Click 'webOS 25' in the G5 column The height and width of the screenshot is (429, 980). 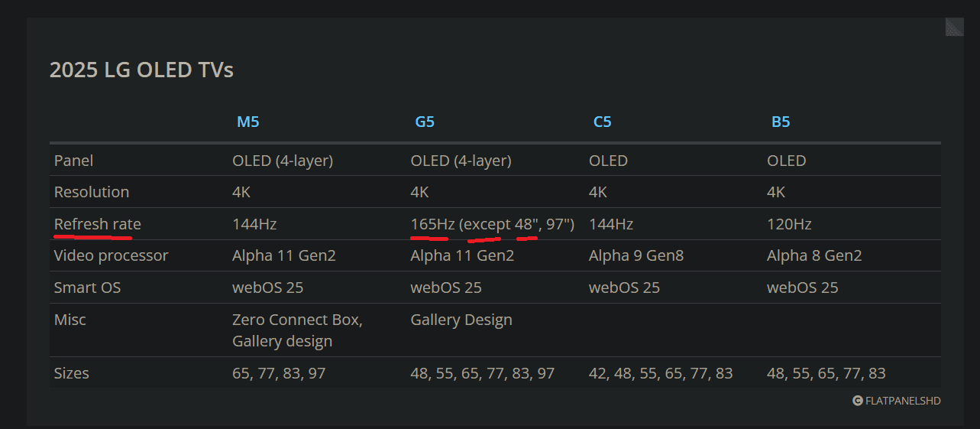[x=446, y=288]
